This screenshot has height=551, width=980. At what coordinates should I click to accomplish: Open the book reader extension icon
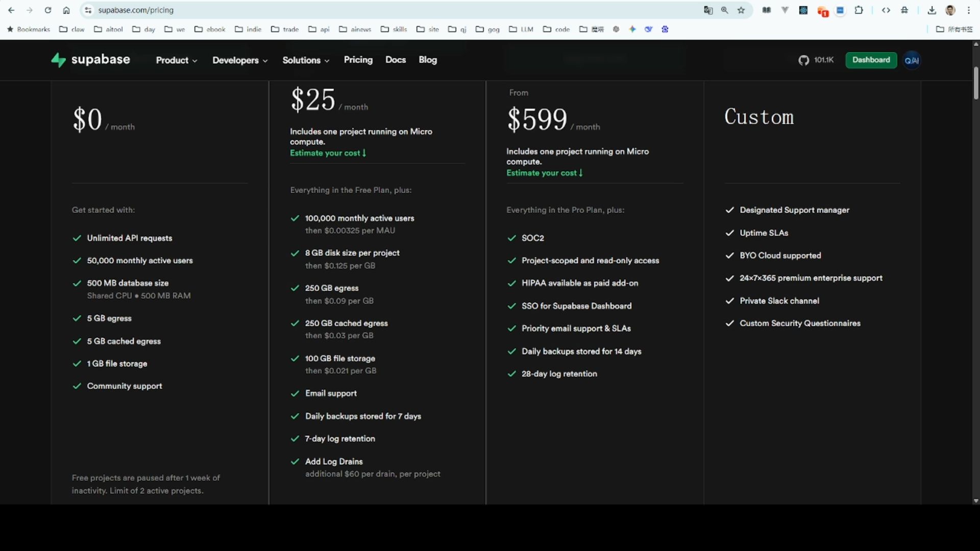coord(767,10)
